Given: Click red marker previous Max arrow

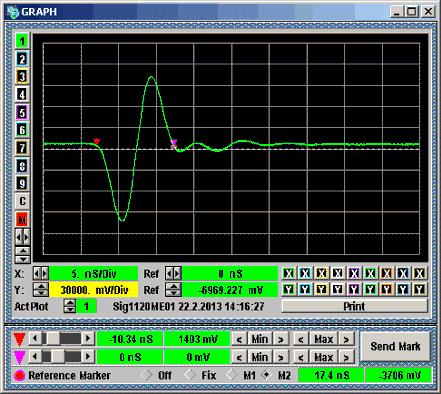Looking at the screenshot, I should click(x=301, y=339).
